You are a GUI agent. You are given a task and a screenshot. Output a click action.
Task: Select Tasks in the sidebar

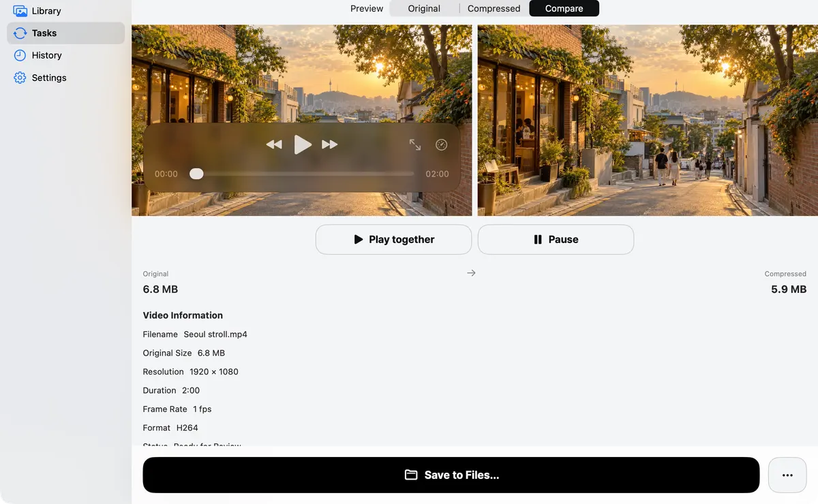(65, 33)
